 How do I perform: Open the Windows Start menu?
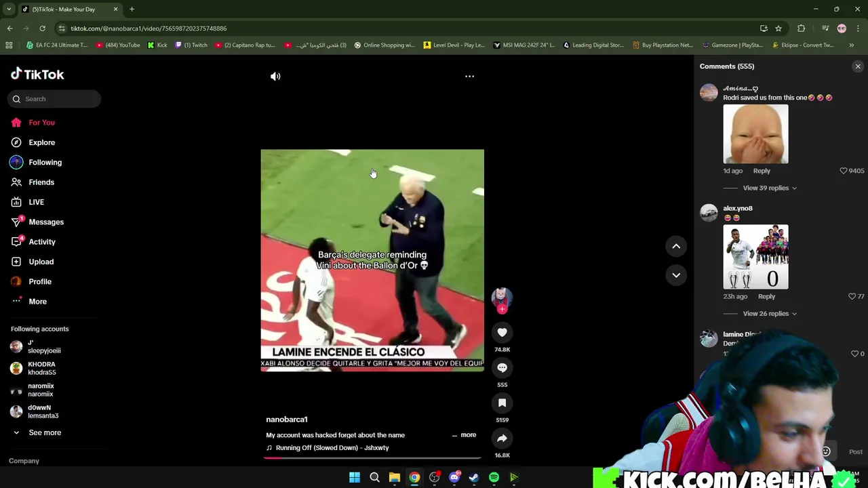pyautogui.click(x=355, y=477)
